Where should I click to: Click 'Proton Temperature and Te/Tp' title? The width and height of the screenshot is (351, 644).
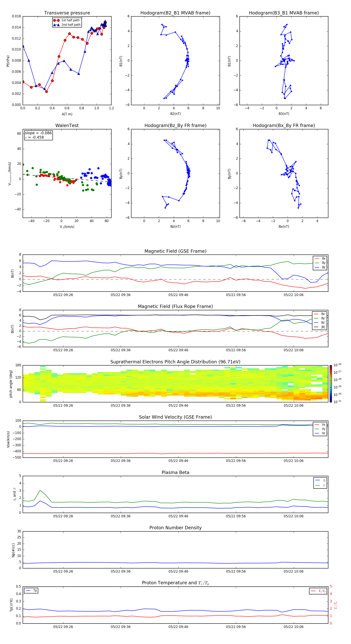click(x=175, y=583)
